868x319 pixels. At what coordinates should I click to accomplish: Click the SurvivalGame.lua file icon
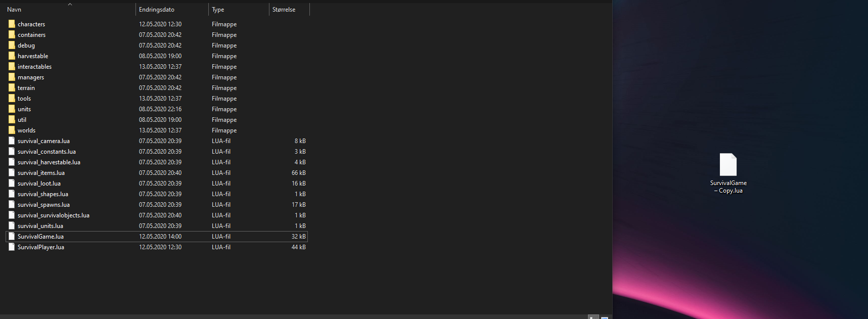pyautogui.click(x=12, y=236)
